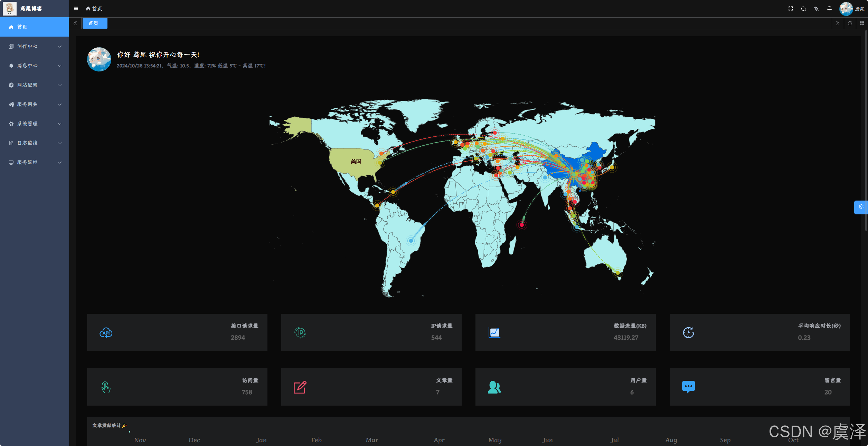Click the Jul month label in chart
The image size is (868, 446).
pyautogui.click(x=614, y=440)
